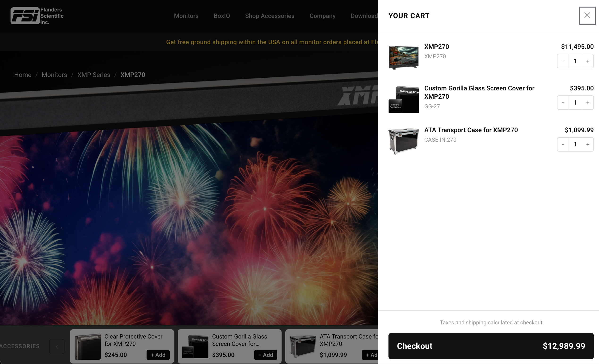Viewport: 599px width, 364px height.
Task: Go to the Home breadcrumb
Action: click(x=23, y=75)
